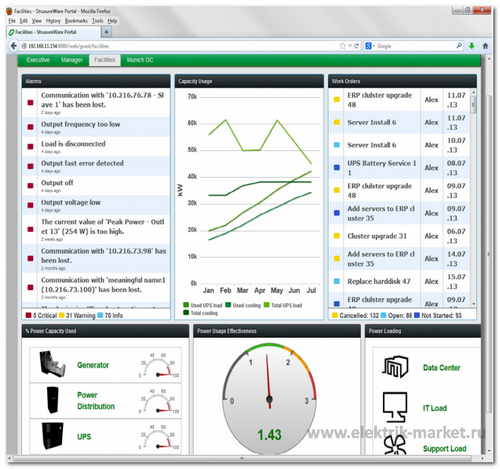The height and width of the screenshot is (469, 500).
Task: Open the Bookmarks menu
Action: 76,21
